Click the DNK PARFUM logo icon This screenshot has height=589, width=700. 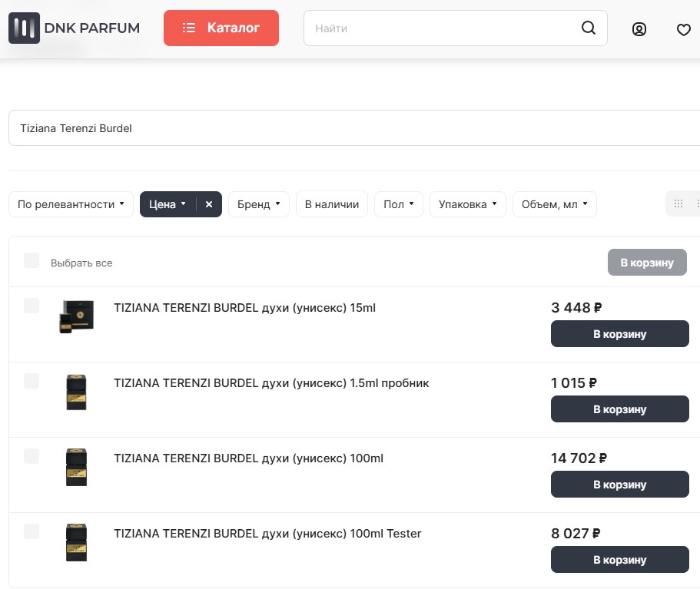pyautogui.click(x=24, y=28)
